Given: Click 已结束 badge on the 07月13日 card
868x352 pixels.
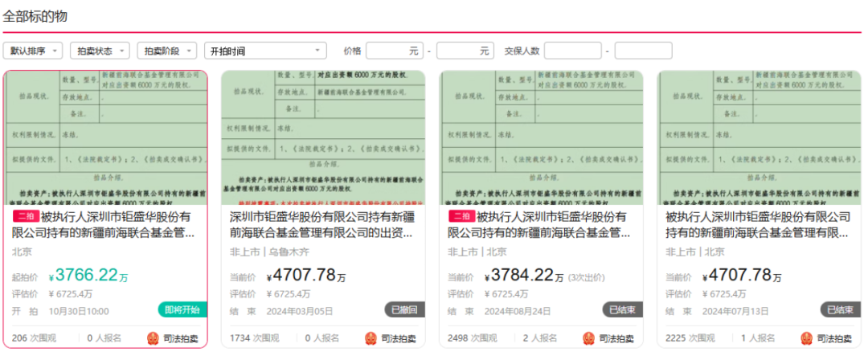Looking at the screenshot, I should coord(841,310).
